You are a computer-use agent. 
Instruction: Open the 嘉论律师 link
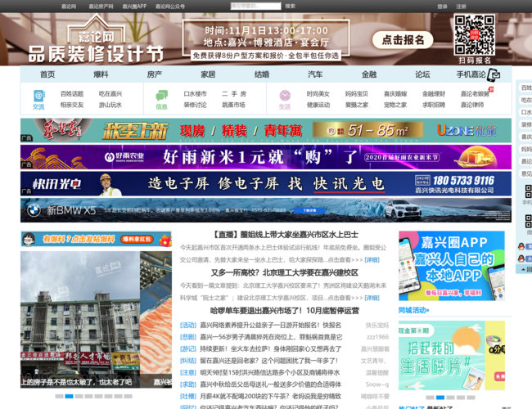click(472, 105)
